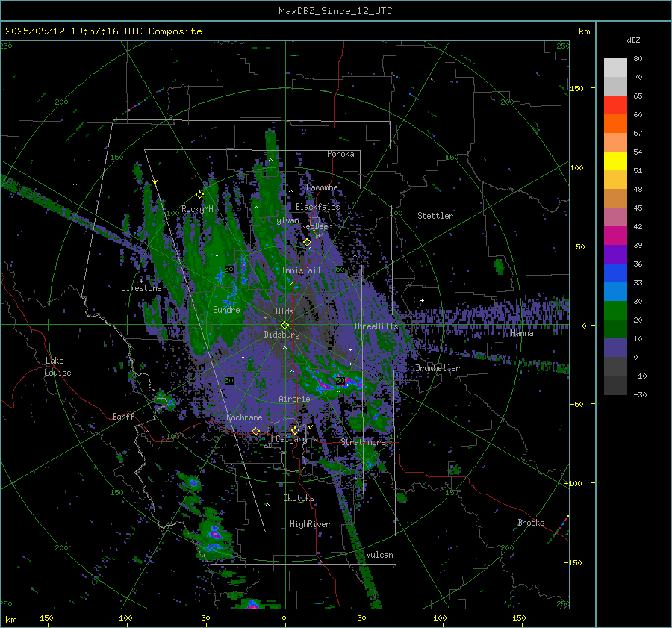Click the Cochrane city label
Screen dimensions: 672x628
pyautogui.click(x=244, y=417)
